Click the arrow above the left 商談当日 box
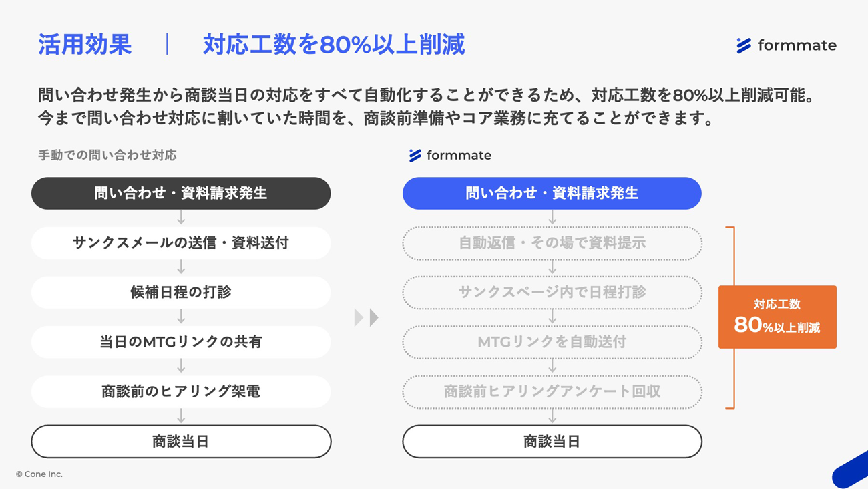The height and width of the screenshot is (489, 868). click(181, 416)
